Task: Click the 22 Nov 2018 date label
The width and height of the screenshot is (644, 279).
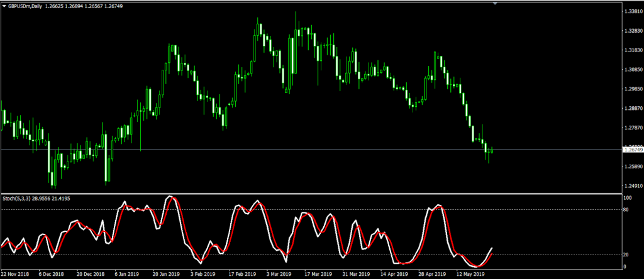Action: click(15, 274)
